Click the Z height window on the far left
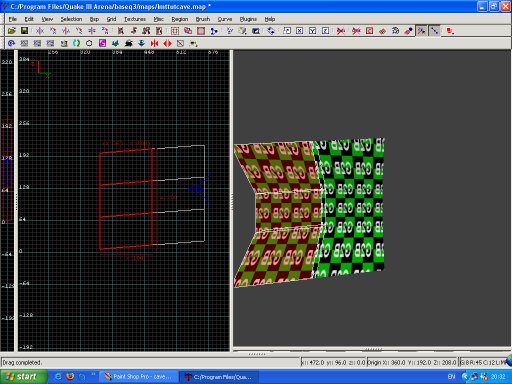Viewport: 512px width, 384px height. coord(7,200)
